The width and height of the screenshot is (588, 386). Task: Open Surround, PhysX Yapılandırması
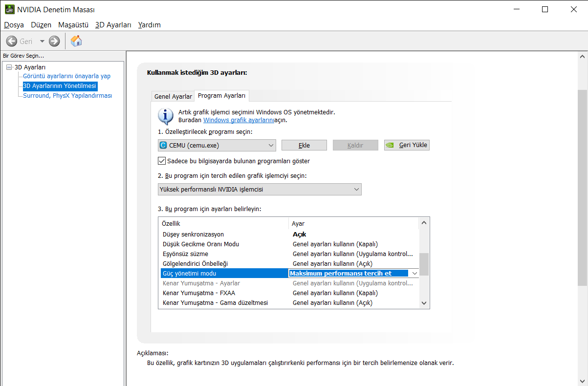pyautogui.click(x=67, y=96)
